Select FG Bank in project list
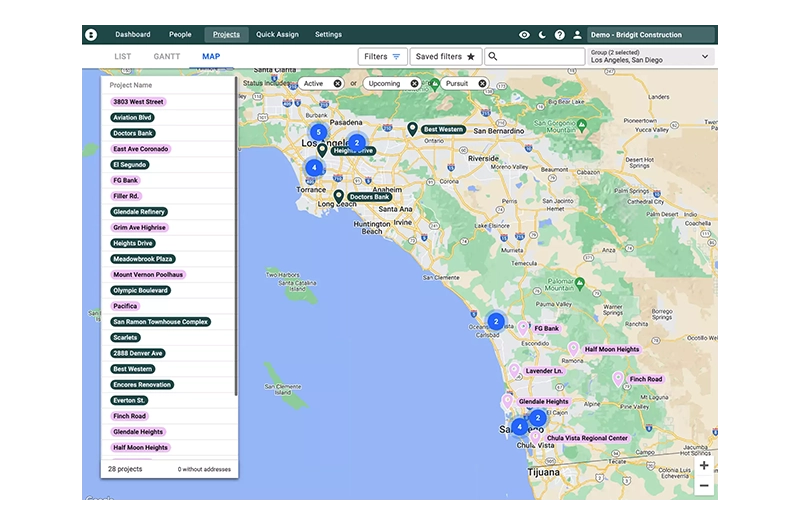800x525 pixels. coord(125,181)
